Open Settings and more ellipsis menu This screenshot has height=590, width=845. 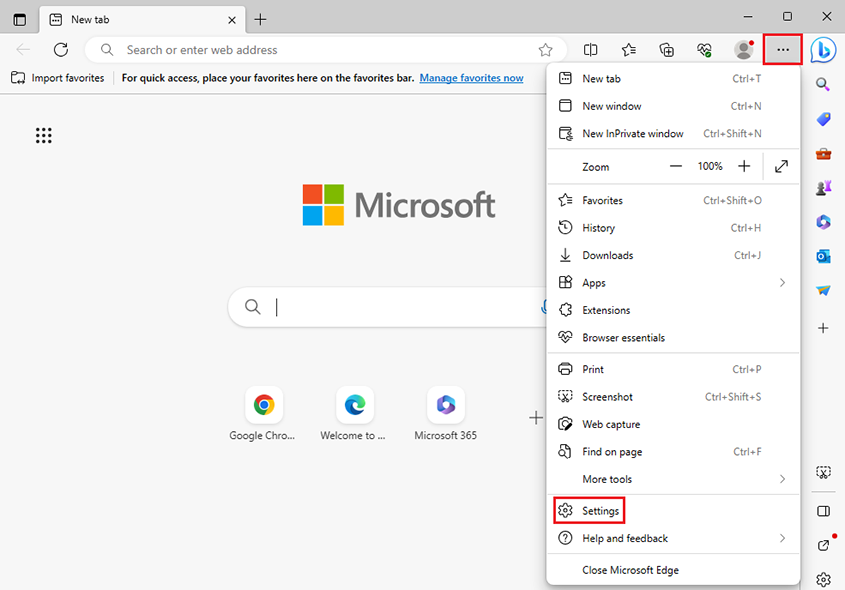click(x=782, y=50)
